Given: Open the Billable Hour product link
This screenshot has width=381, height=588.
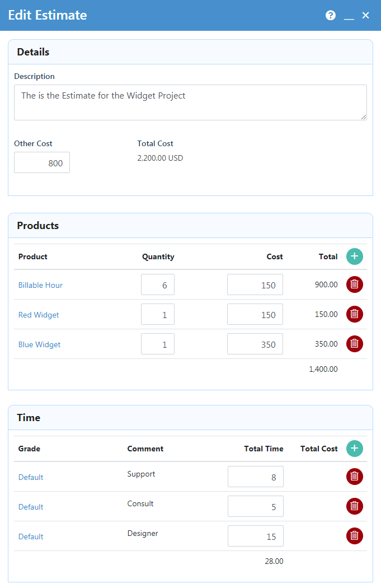Looking at the screenshot, I should pos(40,285).
